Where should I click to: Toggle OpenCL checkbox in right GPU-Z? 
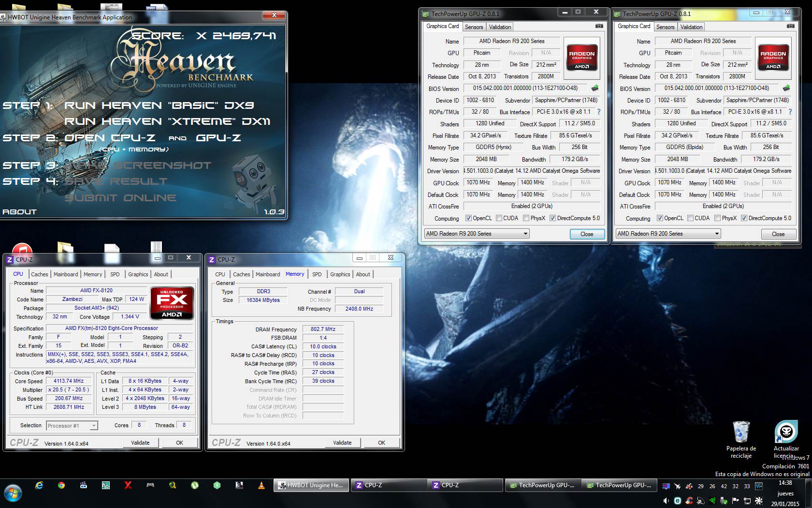click(x=659, y=218)
